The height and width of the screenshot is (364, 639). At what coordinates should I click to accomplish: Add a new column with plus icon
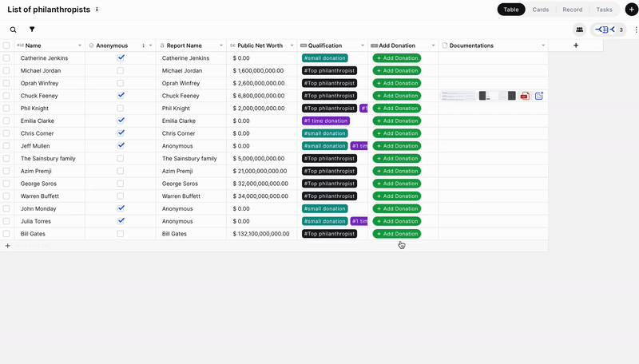576,45
